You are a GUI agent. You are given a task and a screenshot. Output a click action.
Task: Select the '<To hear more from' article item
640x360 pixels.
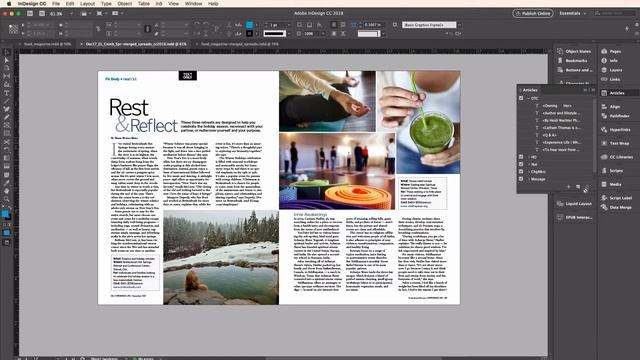[561, 150]
